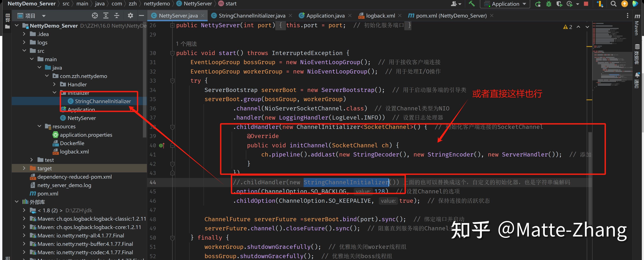Click the locate-file crosshair icon in the project panel
The width and height of the screenshot is (644, 260).
tap(95, 15)
